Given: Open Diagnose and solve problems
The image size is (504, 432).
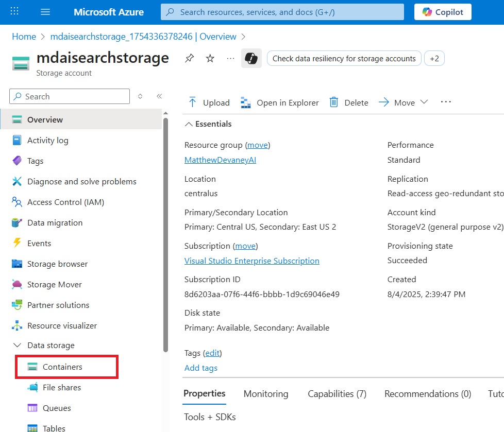Looking at the screenshot, I should point(81,181).
